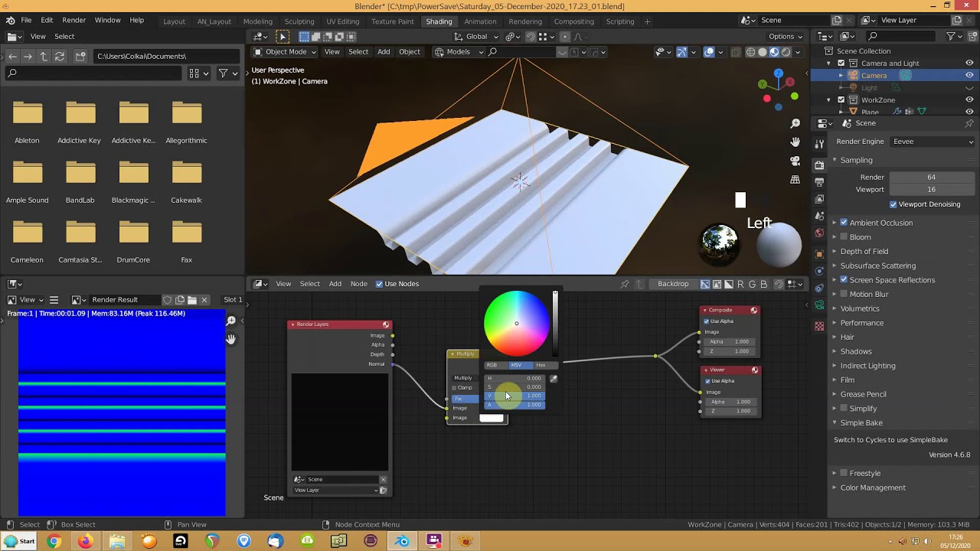Open the Windows Start button

pyautogui.click(x=20, y=541)
